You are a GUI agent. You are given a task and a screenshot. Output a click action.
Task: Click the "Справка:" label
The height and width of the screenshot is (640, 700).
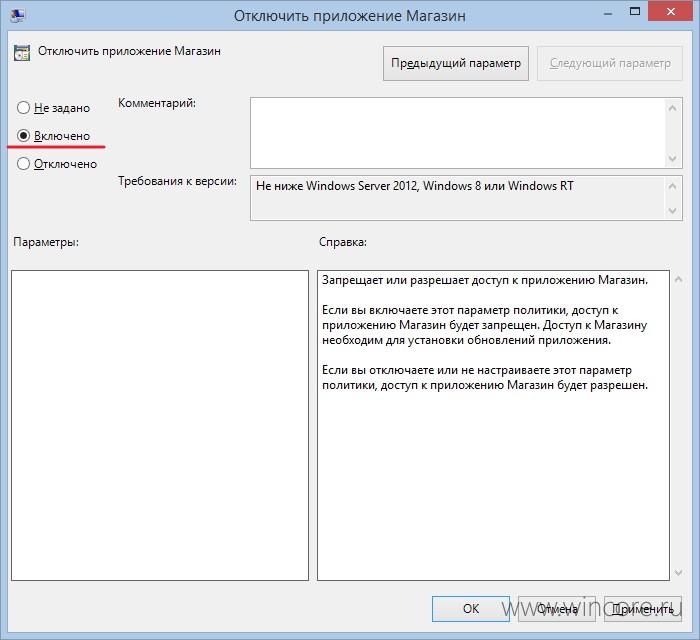click(342, 242)
